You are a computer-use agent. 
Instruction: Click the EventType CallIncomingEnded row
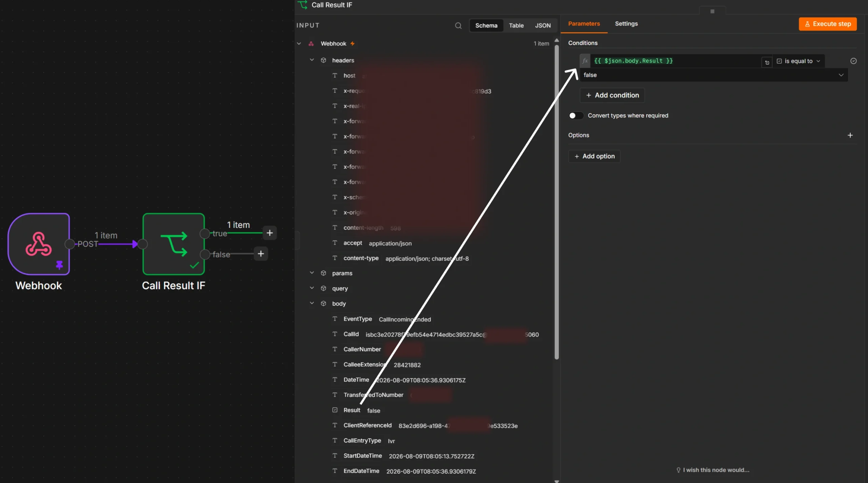[x=382, y=319]
